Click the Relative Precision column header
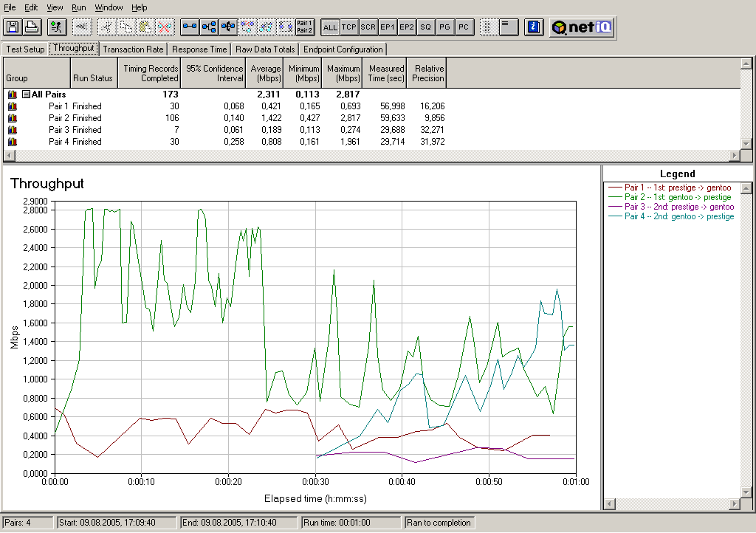 (x=428, y=72)
